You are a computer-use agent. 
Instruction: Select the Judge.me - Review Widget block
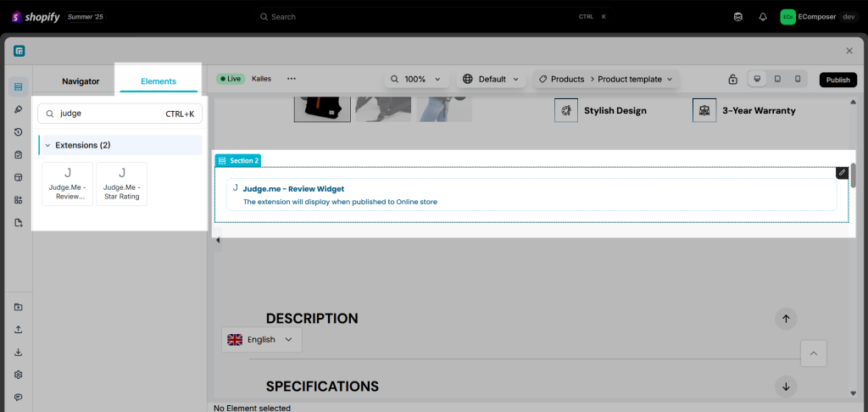point(531,194)
